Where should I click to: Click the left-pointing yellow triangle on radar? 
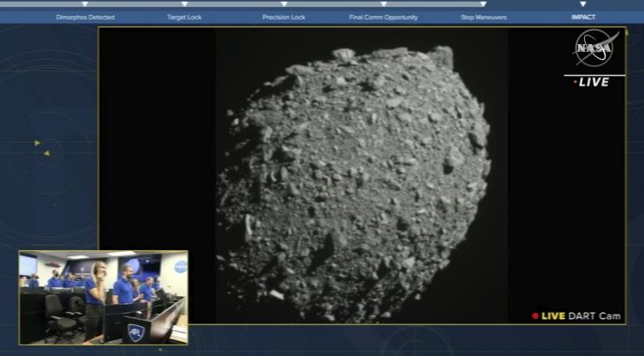coord(47,153)
